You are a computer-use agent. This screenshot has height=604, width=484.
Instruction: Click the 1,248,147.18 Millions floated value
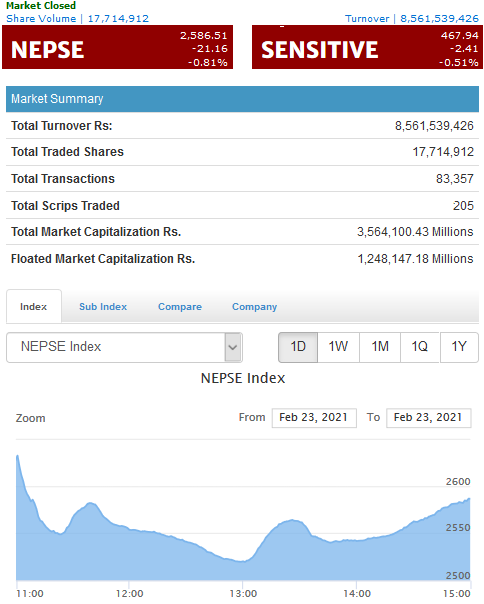[415, 259]
